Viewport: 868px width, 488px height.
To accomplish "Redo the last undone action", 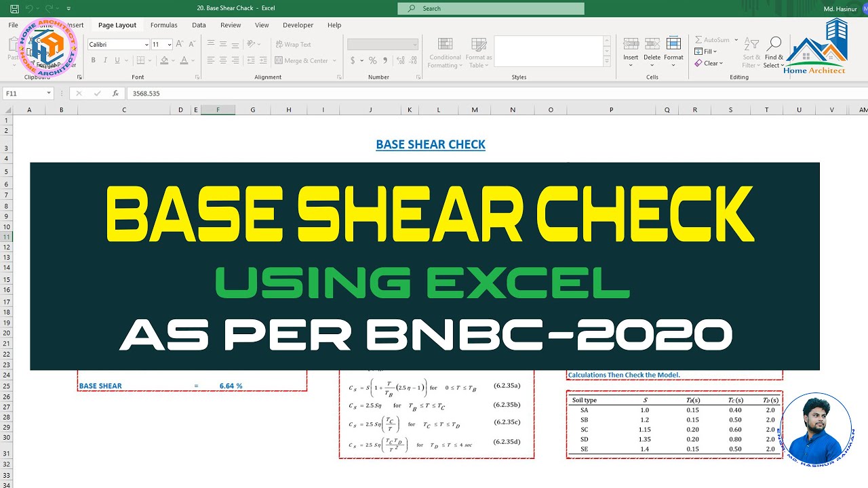I will [50, 9].
